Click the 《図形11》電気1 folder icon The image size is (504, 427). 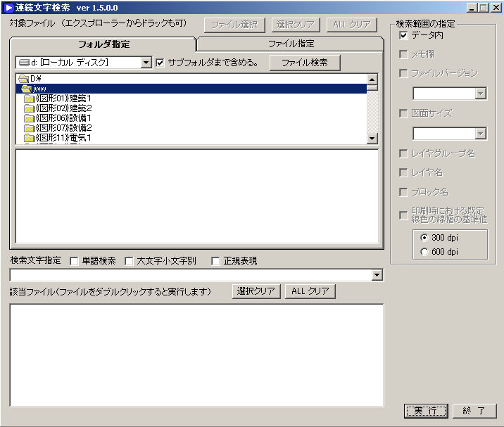point(29,138)
